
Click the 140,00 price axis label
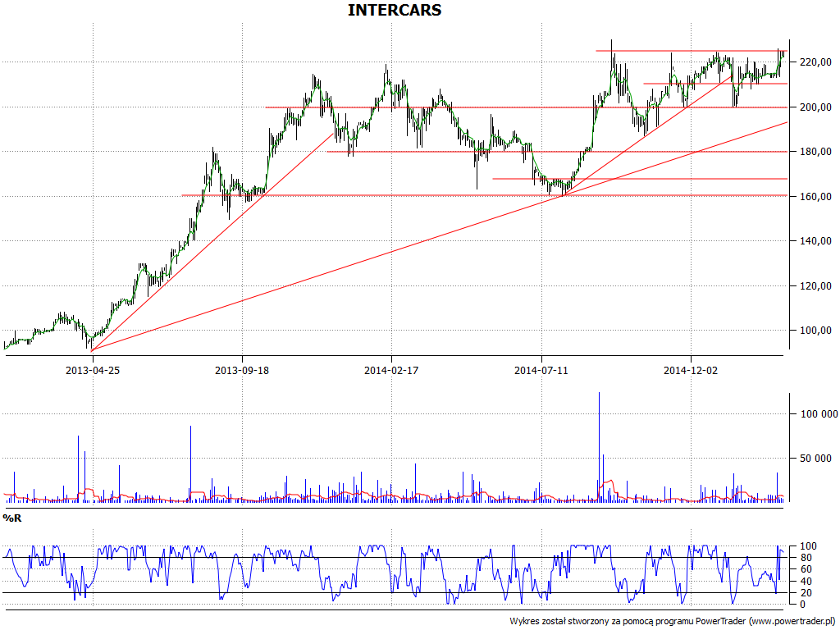[x=815, y=241]
